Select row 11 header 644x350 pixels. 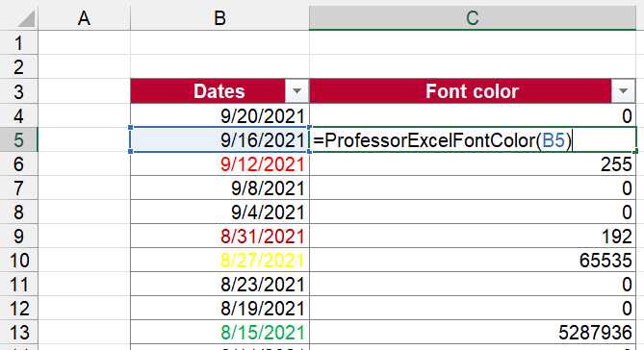[x=18, y=284]
